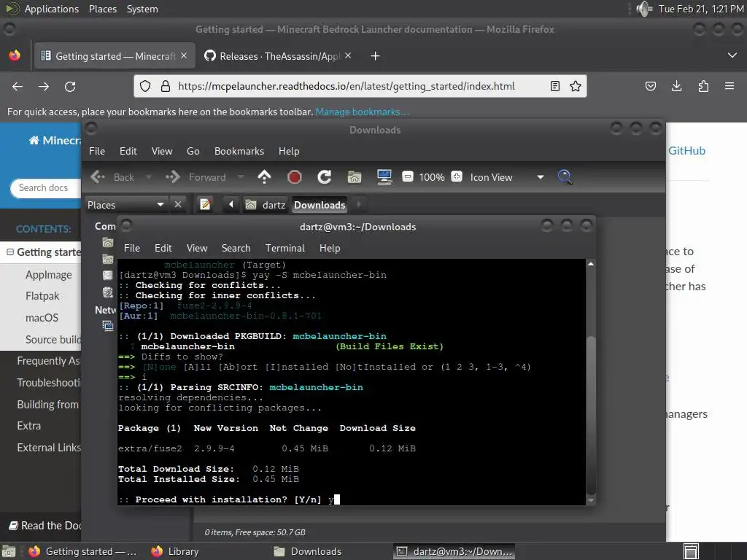Click the 100% zoom level button

click(x=432, y=177)
